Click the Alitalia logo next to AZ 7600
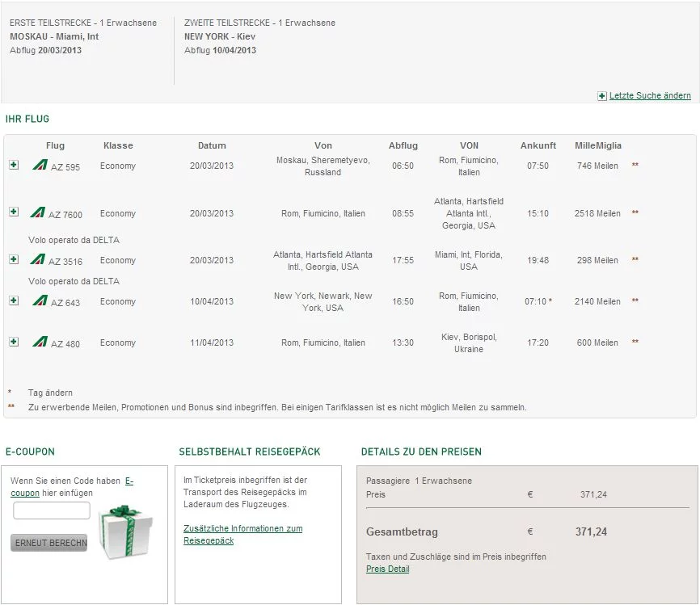700x605 pixels. click(x=37, y=212)
